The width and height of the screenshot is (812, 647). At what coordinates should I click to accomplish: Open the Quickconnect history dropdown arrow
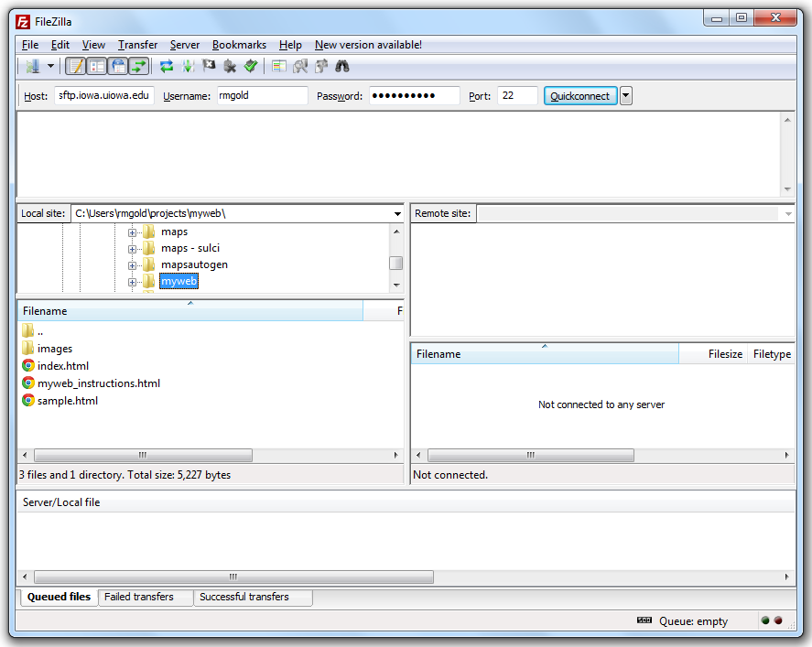(626, 96)
